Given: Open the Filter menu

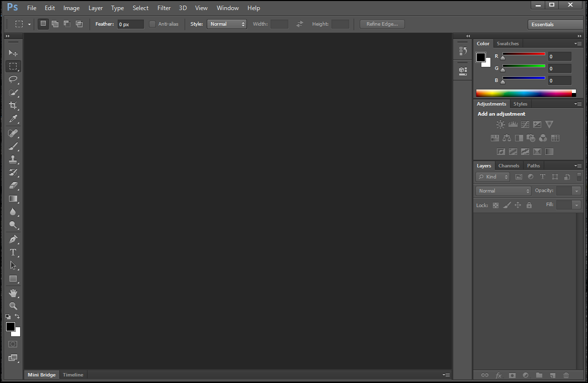Looking at the screenshot, I should coord(164,8).
